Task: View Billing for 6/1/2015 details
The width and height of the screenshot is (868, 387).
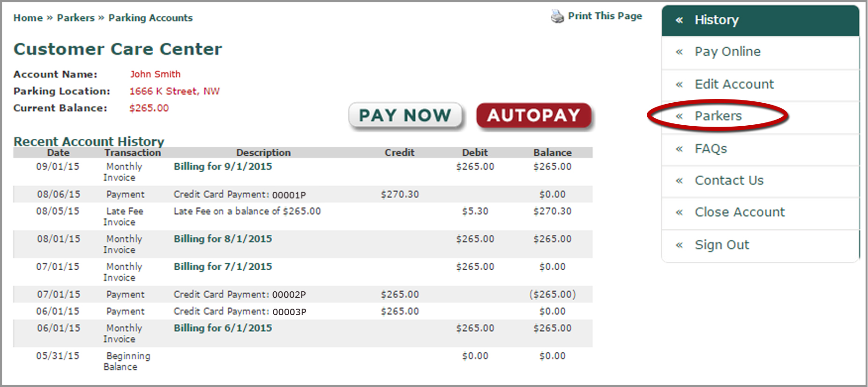Action: 223,328
